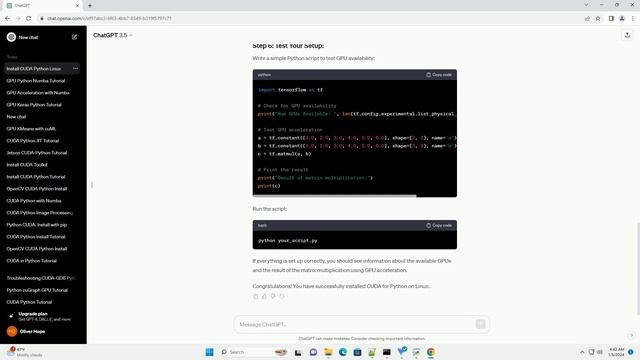Screen dimensions: 640x360
Task: Click the send message arrow button
Action: click(x=480, y=324)
